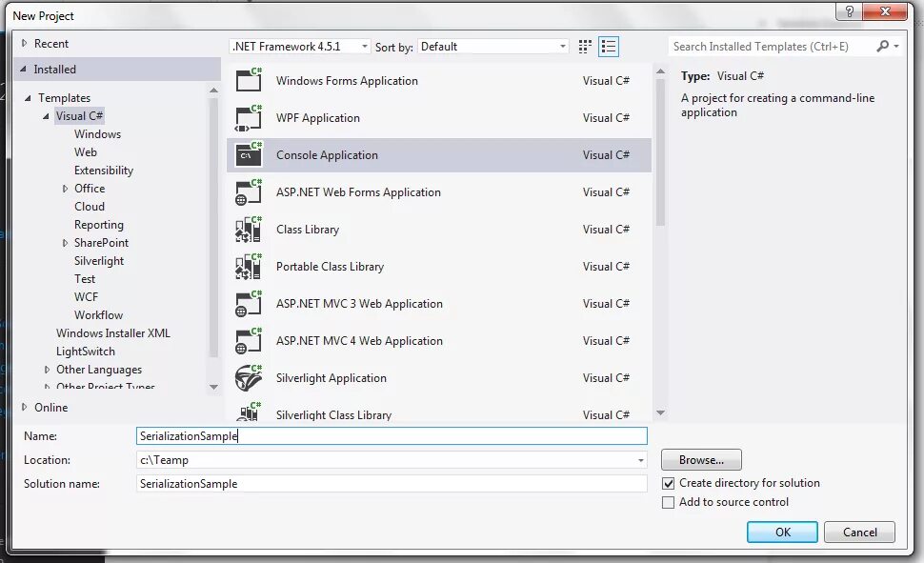924x563 pixels.
Task: Switch to small icons view
Action: tap(585, 47)
